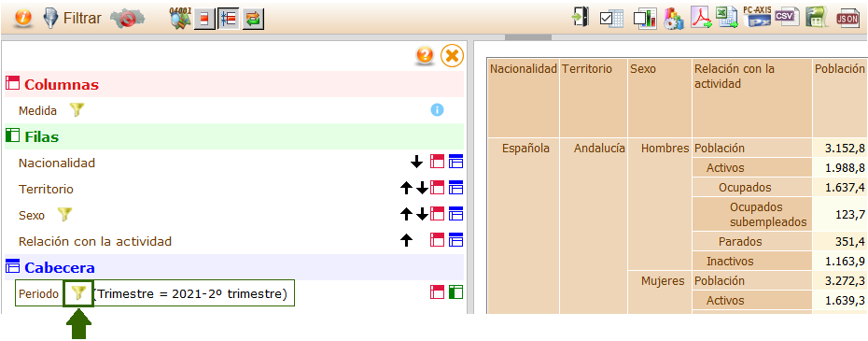Export data in JSON format
The width and height of the screenshot is (868, 341).
click(847, 19)
